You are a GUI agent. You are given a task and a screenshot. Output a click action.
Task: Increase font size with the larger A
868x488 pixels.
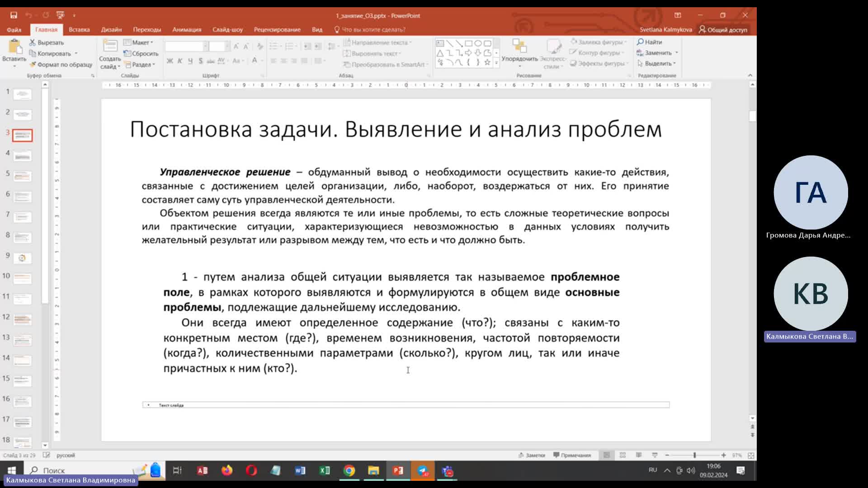pos(236,47)
